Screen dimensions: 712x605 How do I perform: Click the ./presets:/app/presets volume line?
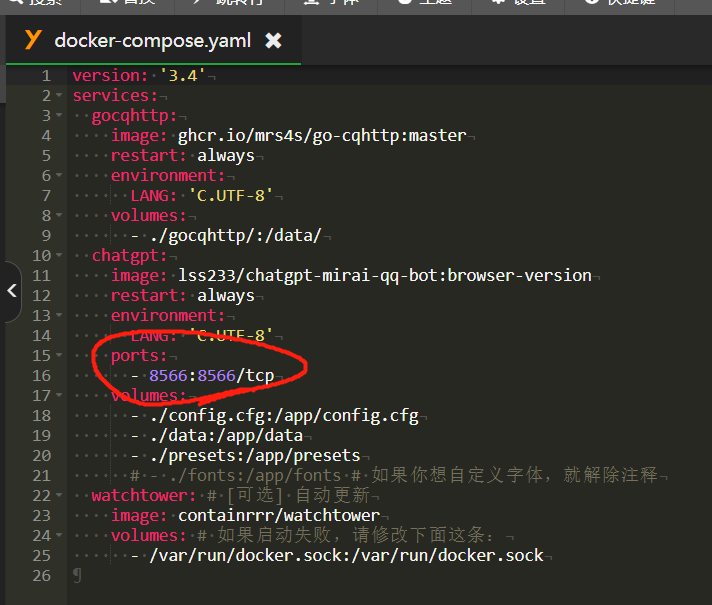point(255,456)
